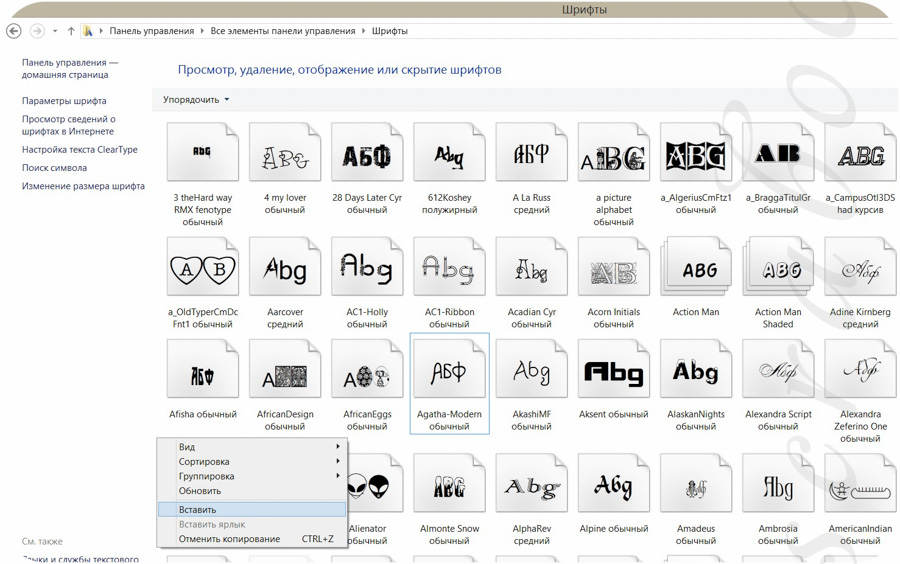This screenshot has width=900, height=564.
Task: Open the Настройка текста ClearType link
Action: click(x=80, y=150)
